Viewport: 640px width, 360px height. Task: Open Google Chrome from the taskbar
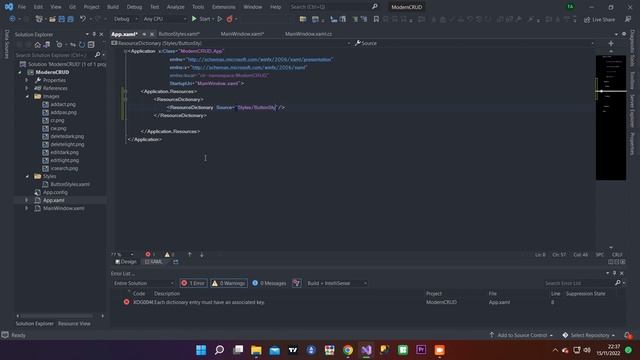click(348, 350)
